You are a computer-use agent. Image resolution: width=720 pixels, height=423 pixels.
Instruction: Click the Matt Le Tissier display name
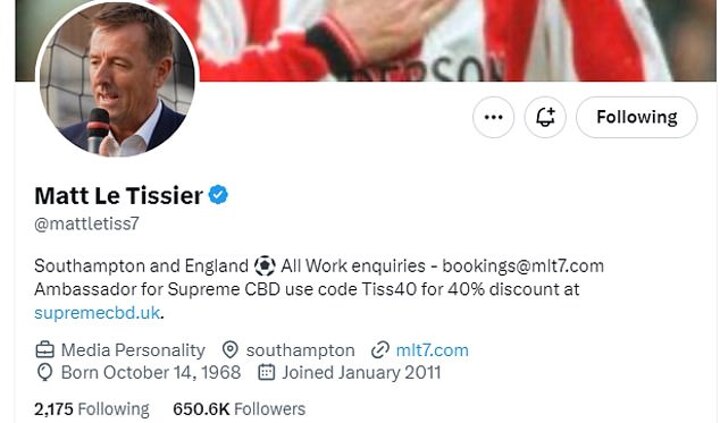coord(118,194)
